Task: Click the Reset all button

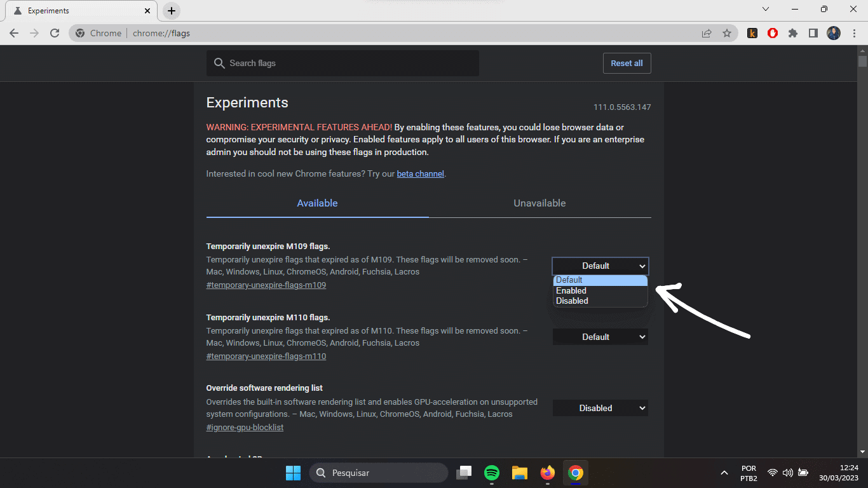Action: (x=627, y=63)
